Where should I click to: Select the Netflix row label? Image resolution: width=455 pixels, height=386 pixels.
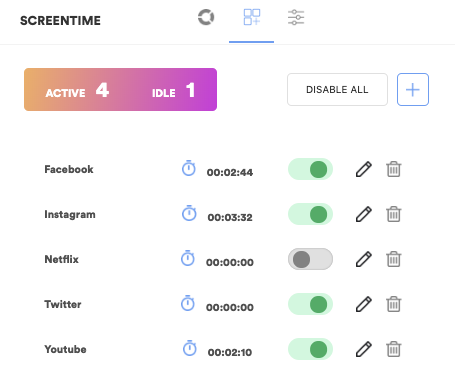[x=62, y=259]
